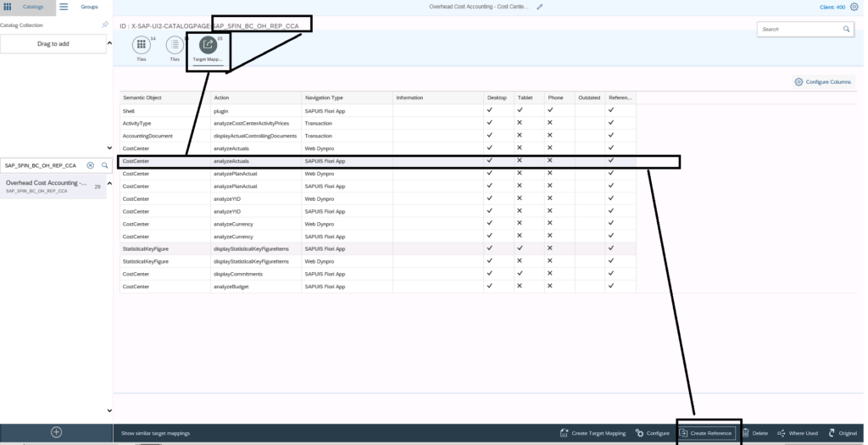
Task: Select the ActivityType row
Action: [x=377, y=124]
